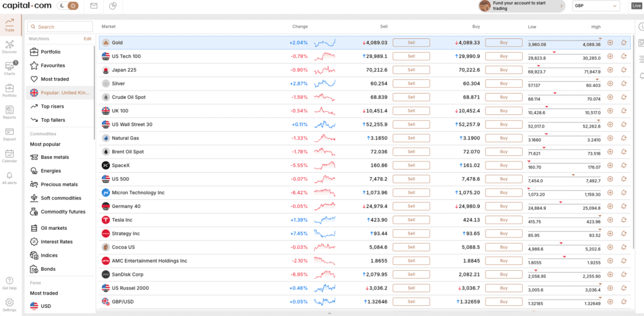Open the Calendar section
Viewport: 644px width, 316px height.
coord(9,156)
